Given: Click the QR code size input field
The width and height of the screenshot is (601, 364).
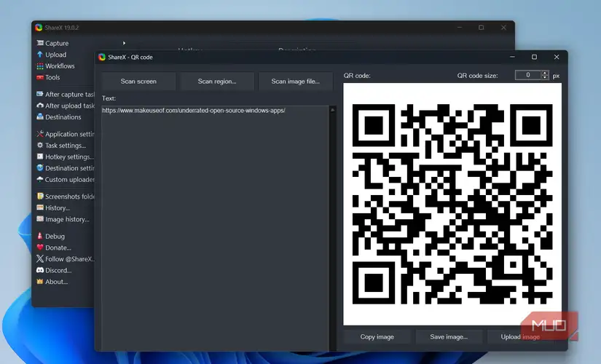Looking at the screenshot, I should (x=528, y=75).
